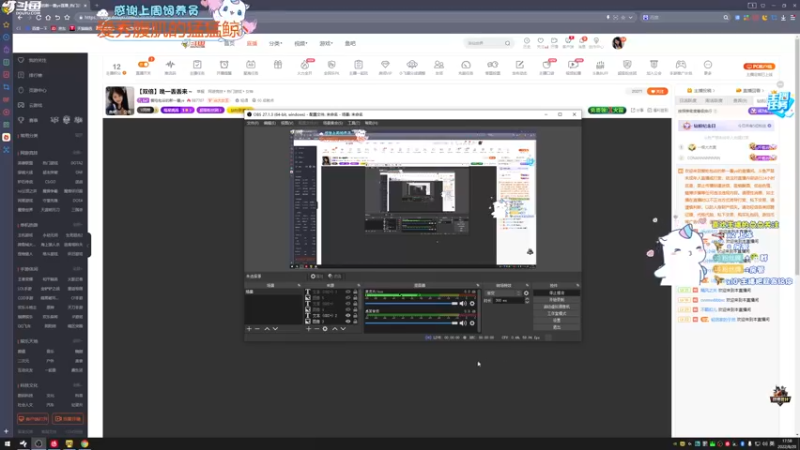Expand 全部 beside the 网游竞技 sidebar section
800x450 pixels.
[x=77, y=153]
